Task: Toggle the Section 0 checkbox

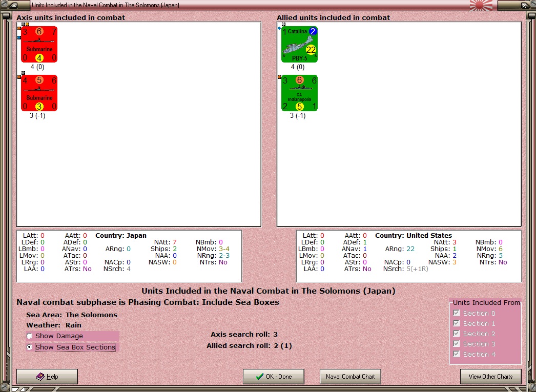Action: [457, 313]
